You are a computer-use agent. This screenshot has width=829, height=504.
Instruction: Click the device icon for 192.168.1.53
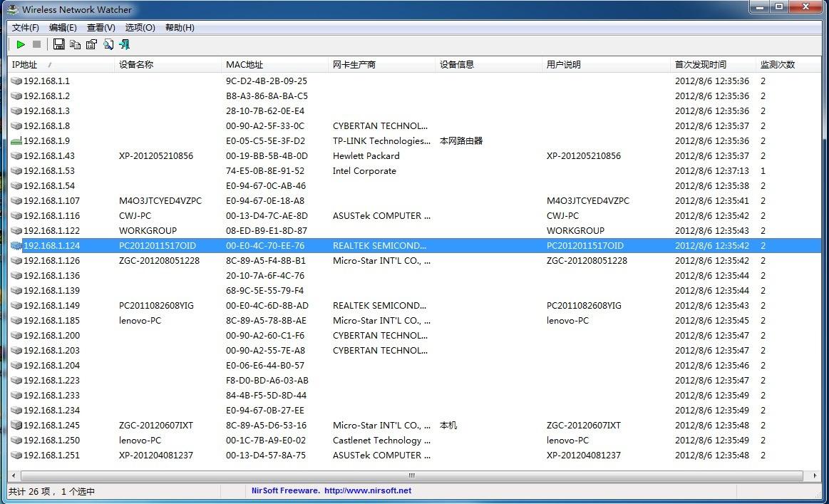point(16,171)
